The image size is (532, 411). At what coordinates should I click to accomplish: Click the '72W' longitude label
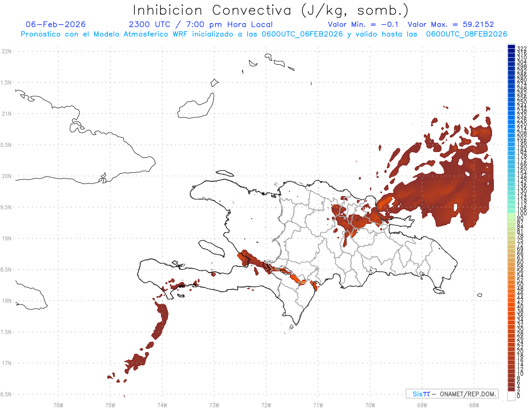pos(266,405)
